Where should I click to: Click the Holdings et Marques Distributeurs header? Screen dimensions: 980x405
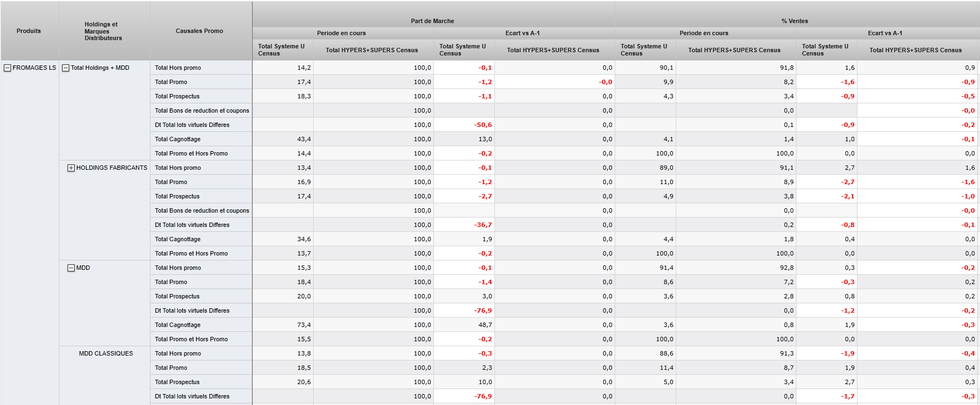[x=103, y=31]
